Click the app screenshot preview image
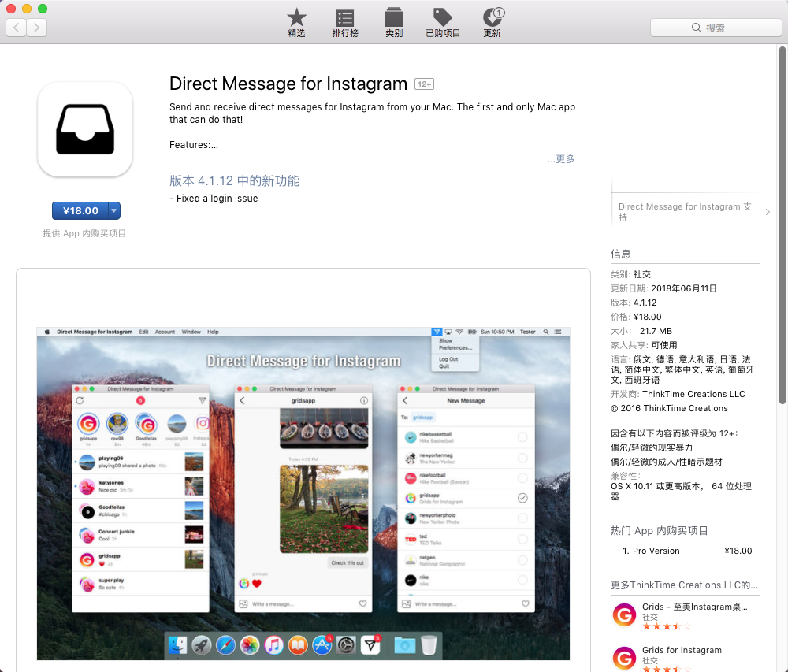The image size is (788, 672). (x=303, y=493)
